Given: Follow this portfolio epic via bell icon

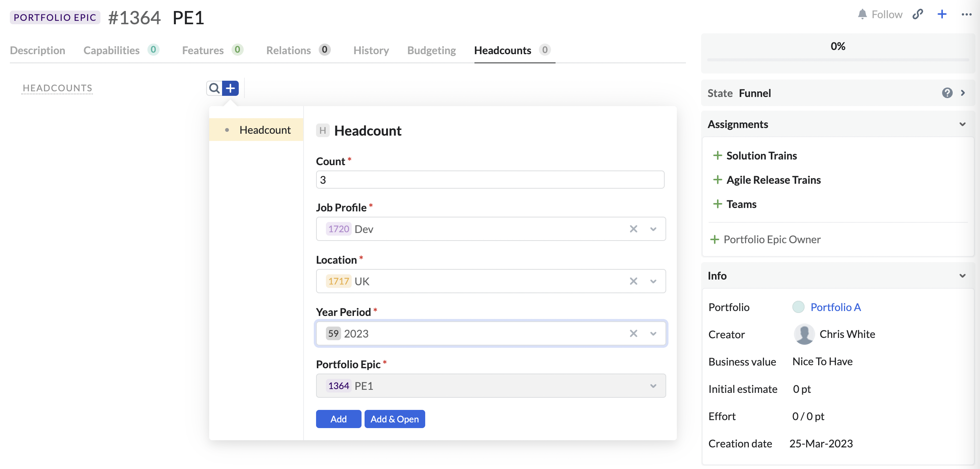Looking at the screenshot, I should [863, 14].
